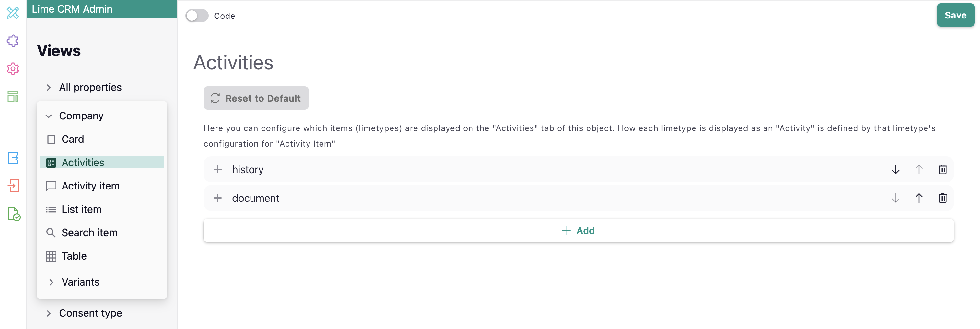Open the pink gear settings icon
Viewport: 980px width, 329px height.
[13, 69]
